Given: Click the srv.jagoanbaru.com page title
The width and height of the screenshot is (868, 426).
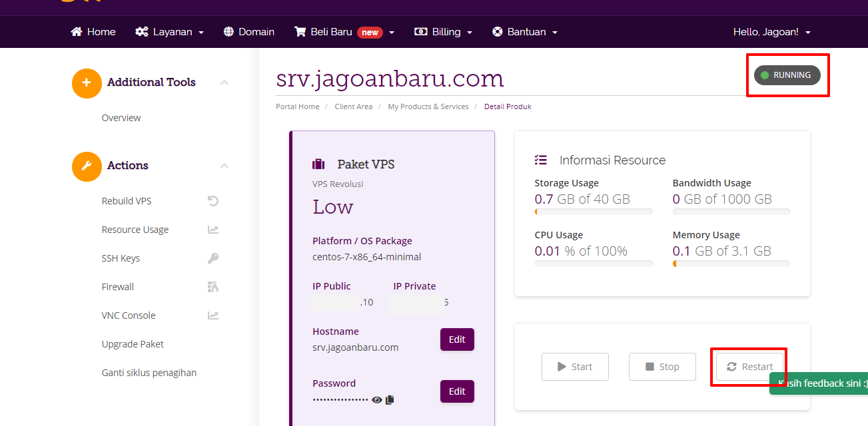Looking at the screenshot, I should pos(390,79).
